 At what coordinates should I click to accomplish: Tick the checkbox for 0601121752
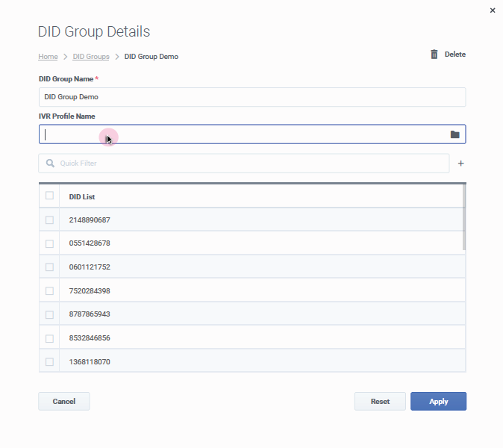click(49, 267)
